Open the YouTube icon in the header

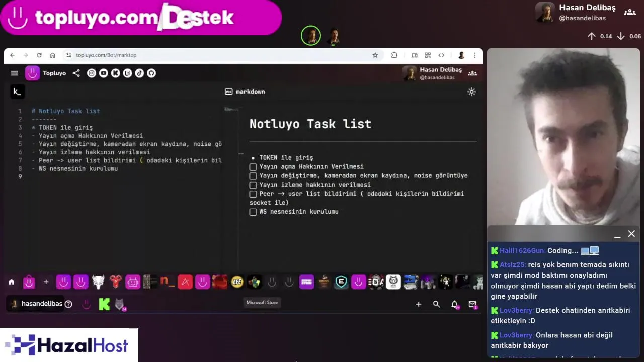(x=104, y=73)
